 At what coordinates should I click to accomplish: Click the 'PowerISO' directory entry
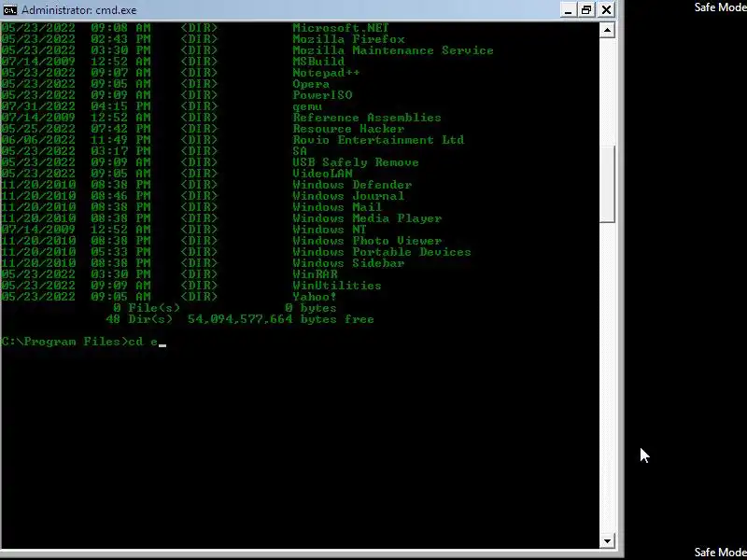[x=322, y=95]
